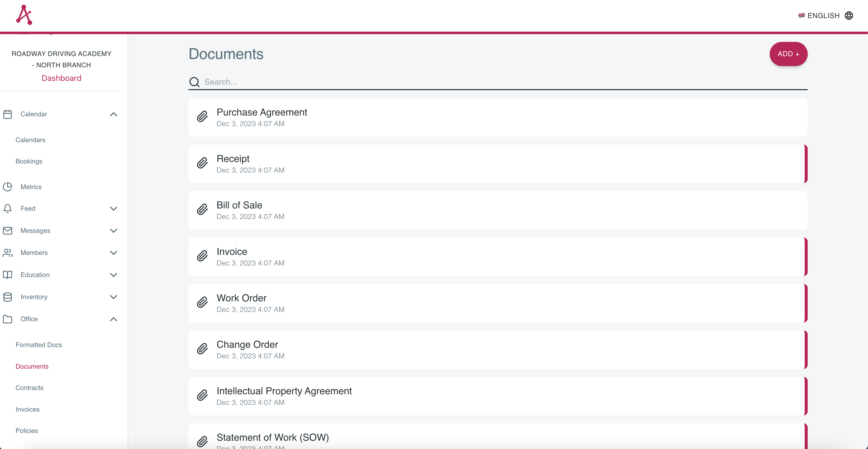Click the Calendar icon in the sidebar
This screenshot has height=449, width=868.
pos(7,114)
